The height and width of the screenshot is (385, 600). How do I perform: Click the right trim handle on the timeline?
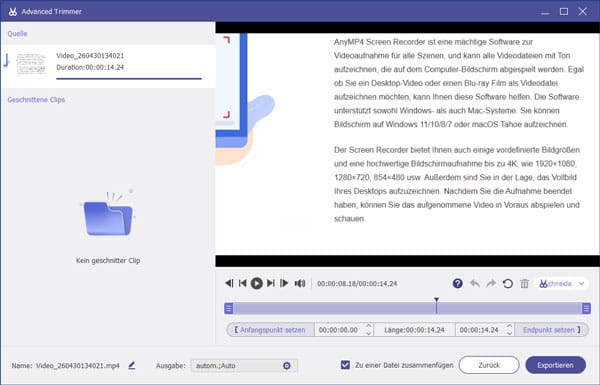pos(586,308)
